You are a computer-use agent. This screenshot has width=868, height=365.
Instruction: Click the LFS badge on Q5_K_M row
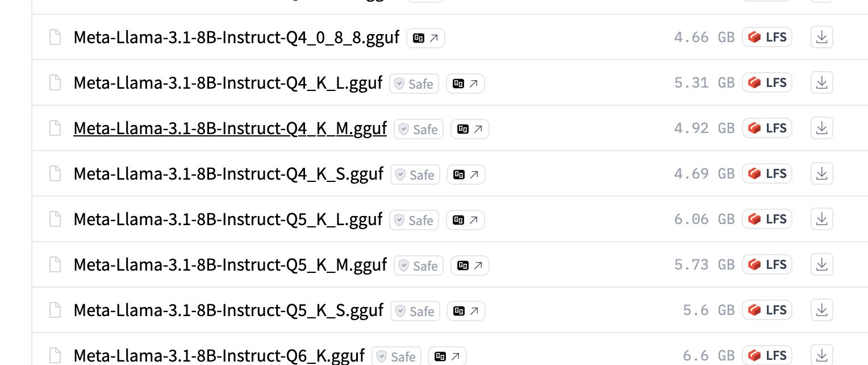(767, 265)
